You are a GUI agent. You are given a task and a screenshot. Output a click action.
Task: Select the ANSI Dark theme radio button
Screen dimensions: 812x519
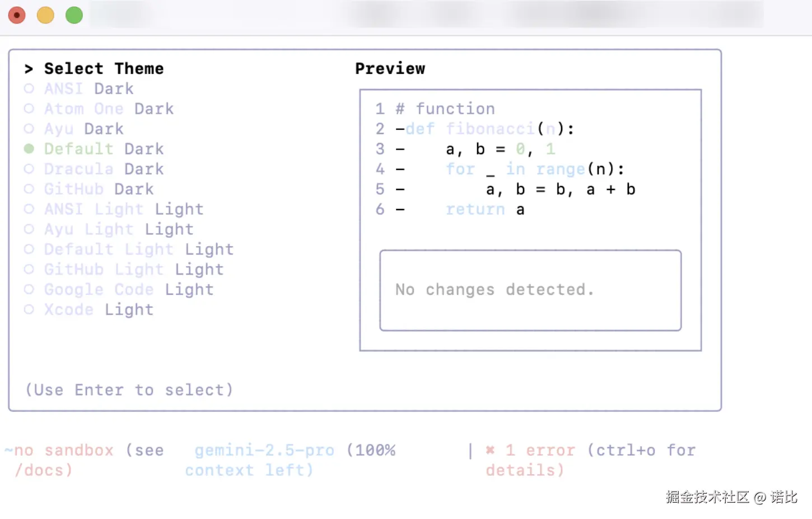coord(29,89)
